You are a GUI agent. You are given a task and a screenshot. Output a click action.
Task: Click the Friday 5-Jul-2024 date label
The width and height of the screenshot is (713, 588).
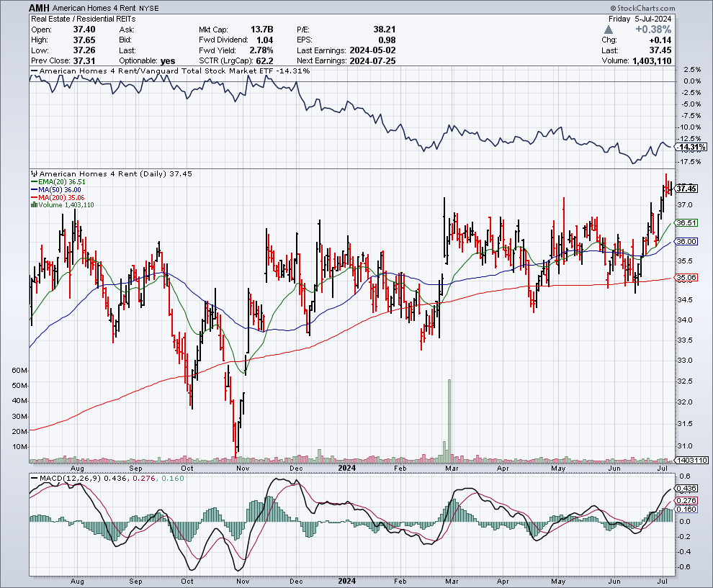pos(640,19)
